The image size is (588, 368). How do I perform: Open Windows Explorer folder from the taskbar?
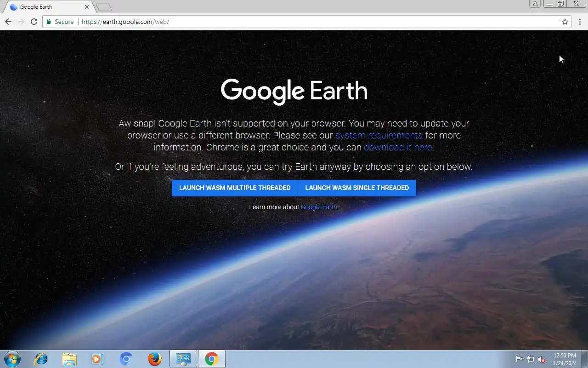coord(69,359)
